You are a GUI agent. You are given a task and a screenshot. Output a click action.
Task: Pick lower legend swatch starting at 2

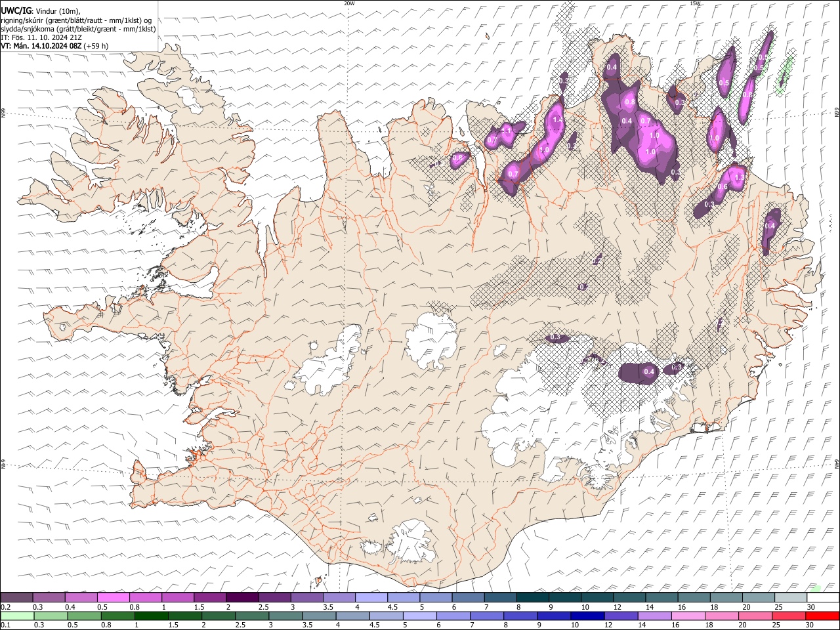[219, 616]
